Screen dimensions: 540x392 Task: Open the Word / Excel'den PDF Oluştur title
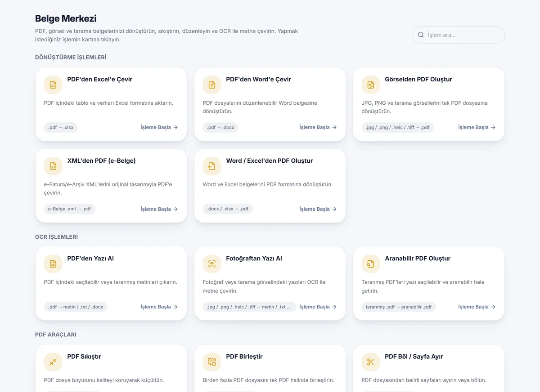click(270, 160)
